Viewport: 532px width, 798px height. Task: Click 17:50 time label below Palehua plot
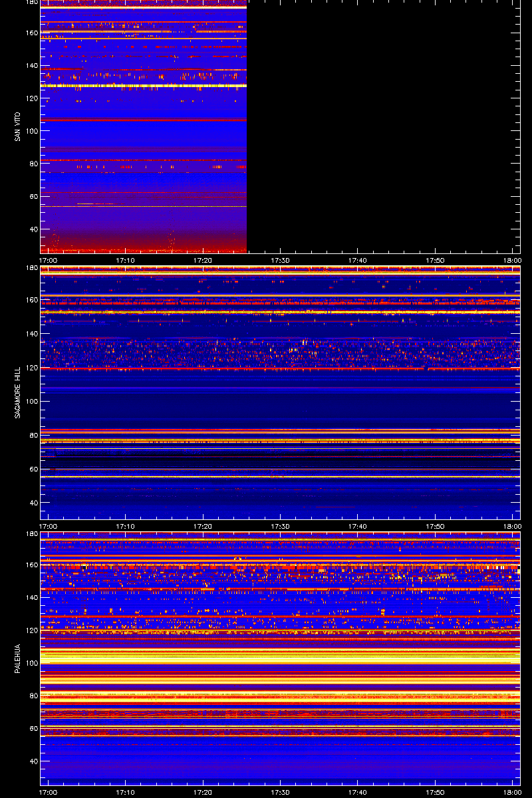[x=435, y=792]
